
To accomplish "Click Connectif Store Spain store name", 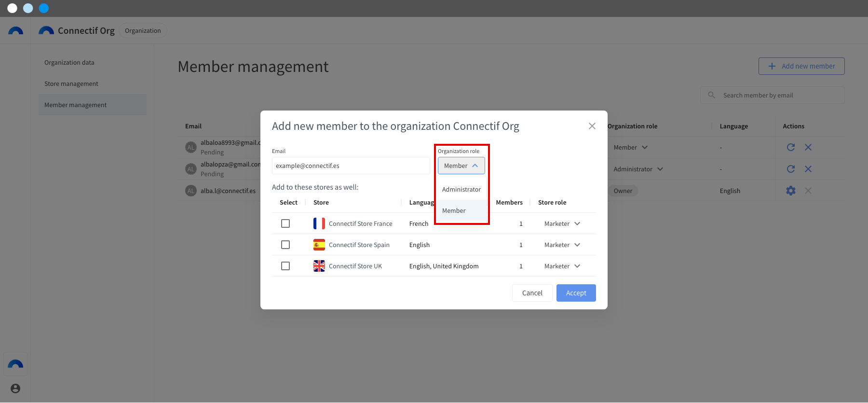I will click(x=359, y=245).
